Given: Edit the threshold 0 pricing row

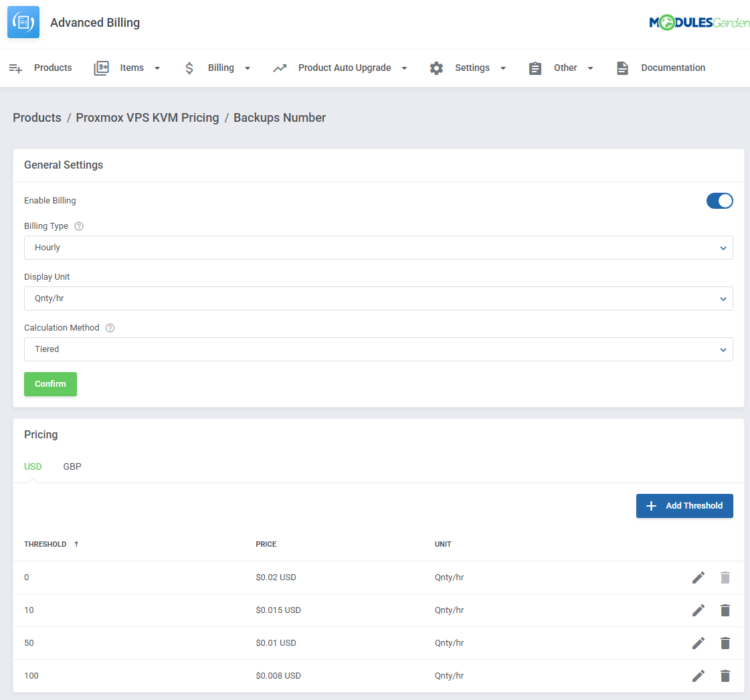Looking at the screenshot, I should 698,578.
